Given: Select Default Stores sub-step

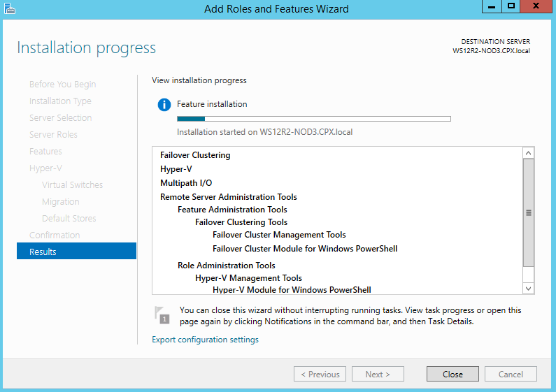Looking at the screenshot, I should pos(69,218).
